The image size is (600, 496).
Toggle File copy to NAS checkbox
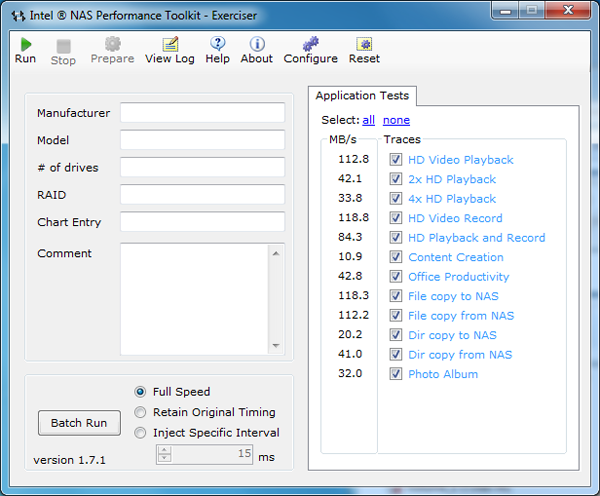396,296
